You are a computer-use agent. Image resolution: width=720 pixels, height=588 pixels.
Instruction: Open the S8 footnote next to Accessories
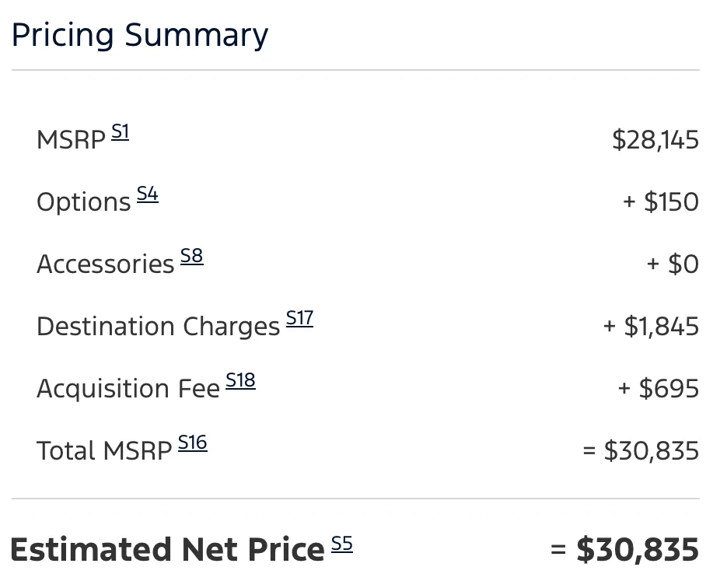click(x=191, y=256)
